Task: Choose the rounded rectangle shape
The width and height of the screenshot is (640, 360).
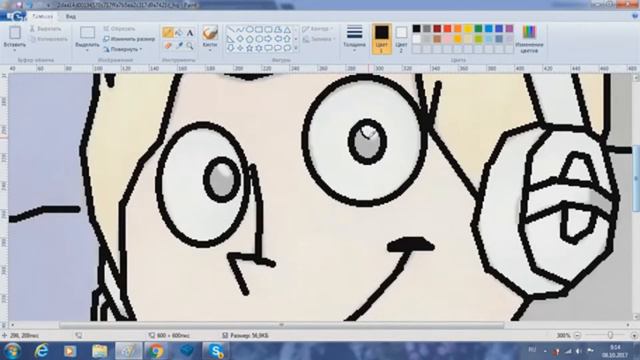Action: [269, 30]
